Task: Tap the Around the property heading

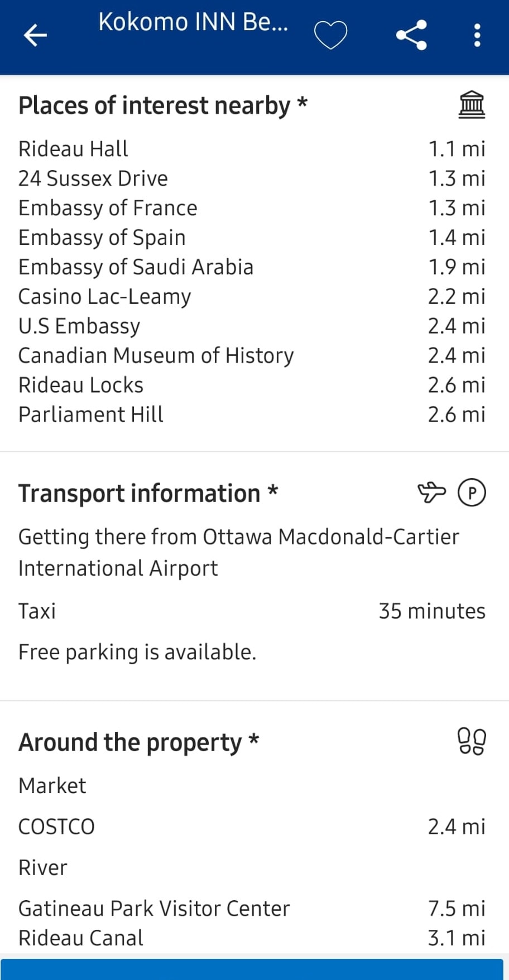Action: coord(139,742)
